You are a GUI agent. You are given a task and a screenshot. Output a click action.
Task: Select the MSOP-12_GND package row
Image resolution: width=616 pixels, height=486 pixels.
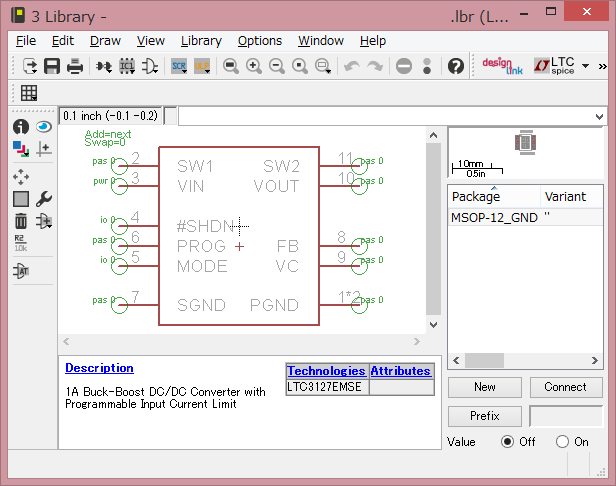coord(525,217)
